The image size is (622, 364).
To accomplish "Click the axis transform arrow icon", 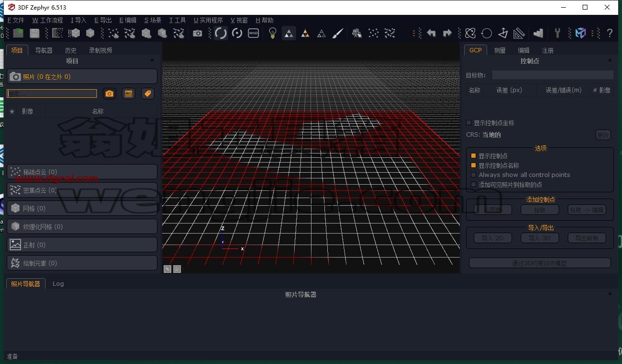I will pyautogui.click(x=503, y=33).
